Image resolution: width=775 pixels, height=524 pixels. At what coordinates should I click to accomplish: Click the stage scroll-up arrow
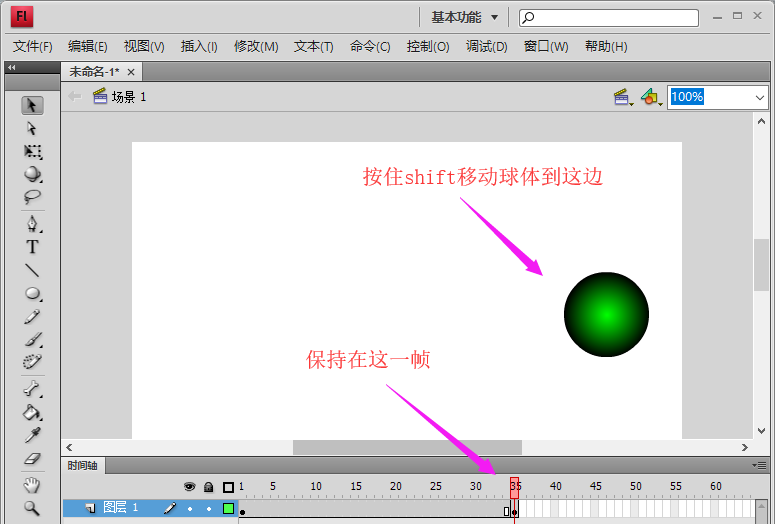click(761, 121)
